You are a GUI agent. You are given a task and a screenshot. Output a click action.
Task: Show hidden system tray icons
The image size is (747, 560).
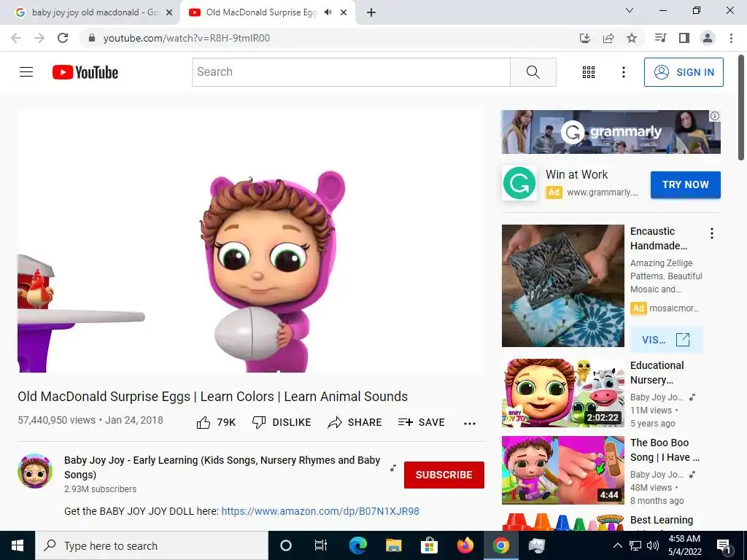pyautogui.click(x=617, y=545)
